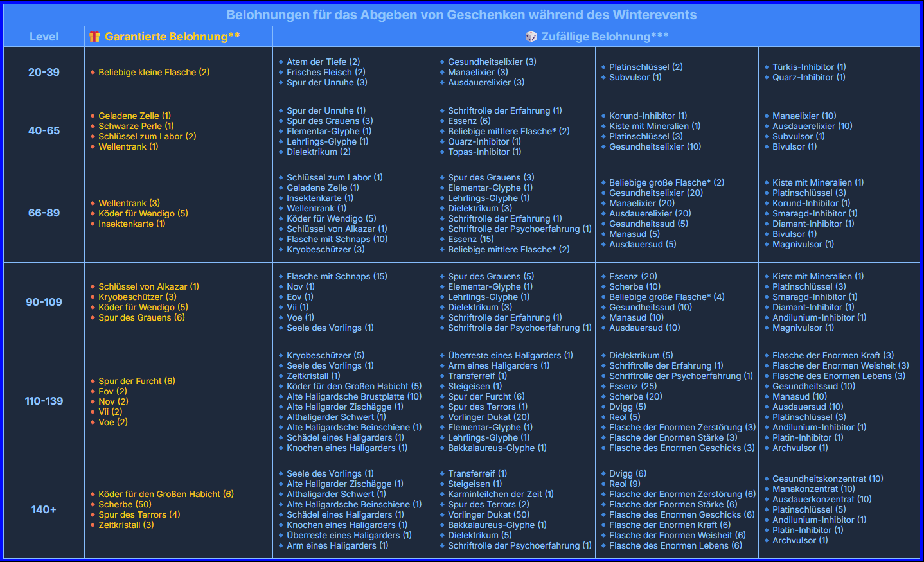Click the Topas-Inhibitor (1) entry
Image resolution: width=924 pixels, height=562 pixels.
tap(484, 152)
